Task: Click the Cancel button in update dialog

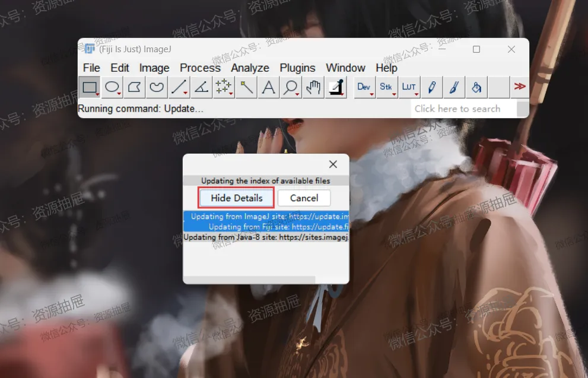Action: coord(304,198)
